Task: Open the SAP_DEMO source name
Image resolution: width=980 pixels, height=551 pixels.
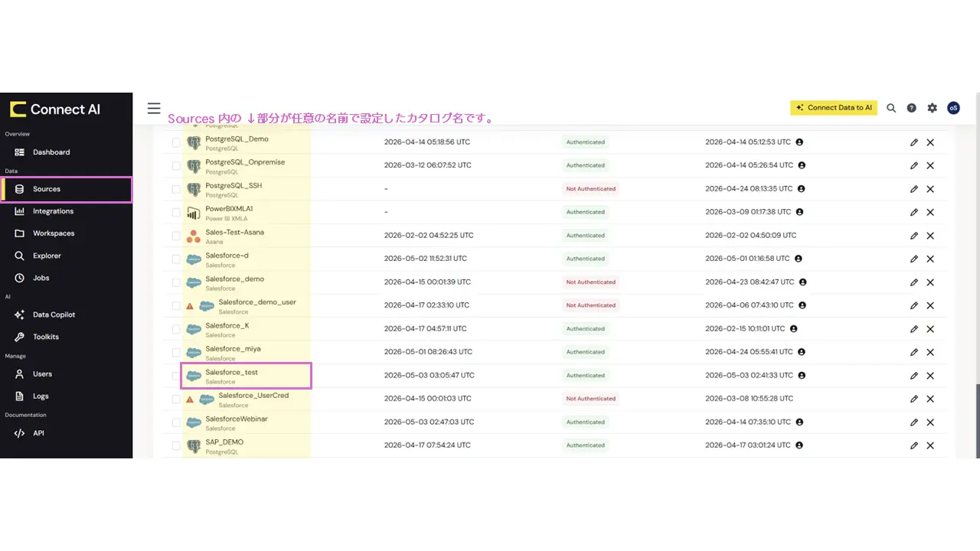Action: 224,442
